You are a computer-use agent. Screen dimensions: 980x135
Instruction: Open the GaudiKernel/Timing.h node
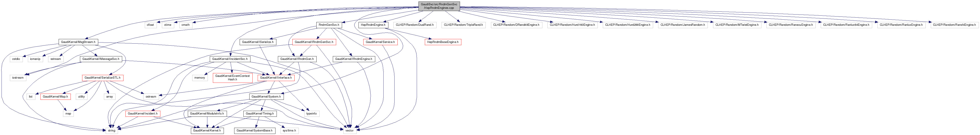click(x=260, y=114)
